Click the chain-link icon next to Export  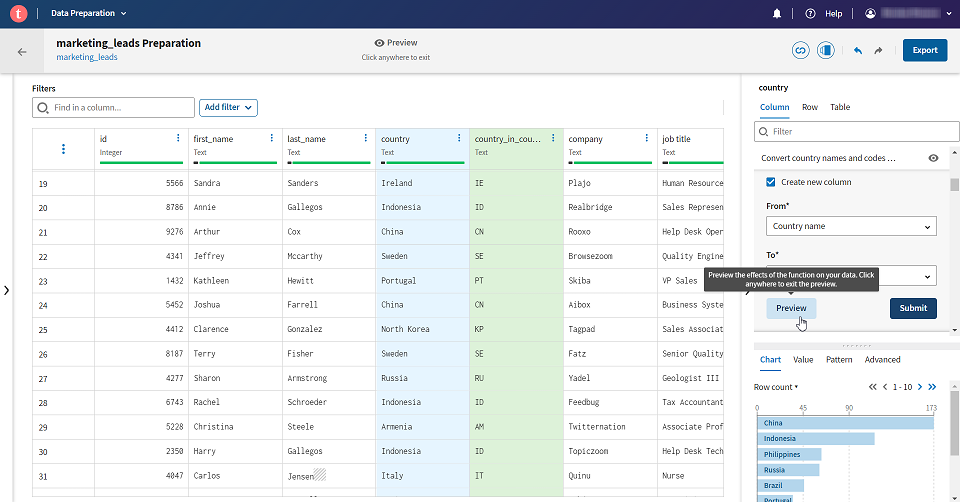tap(800, 50)
